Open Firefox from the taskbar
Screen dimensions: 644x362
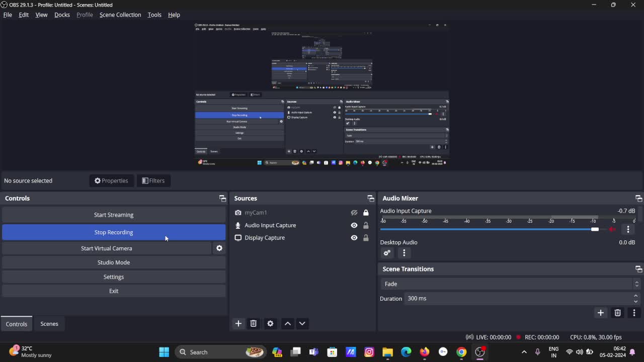[425, 352]
